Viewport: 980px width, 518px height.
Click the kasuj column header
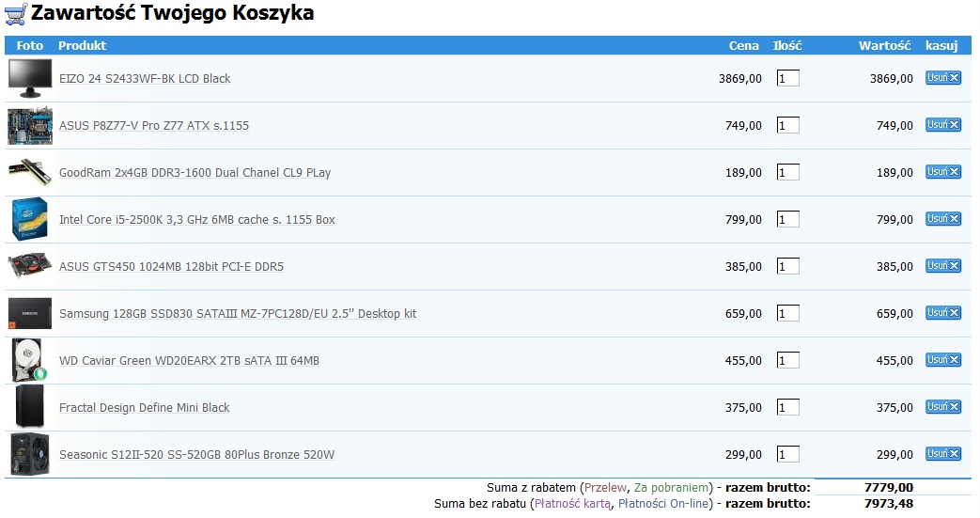pos(941,46)
